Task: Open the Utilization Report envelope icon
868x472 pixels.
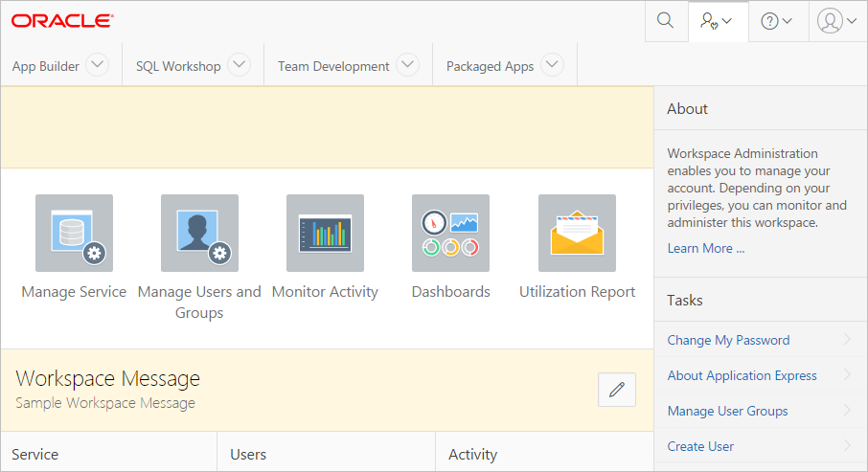Action: click(x=577, y=234)
